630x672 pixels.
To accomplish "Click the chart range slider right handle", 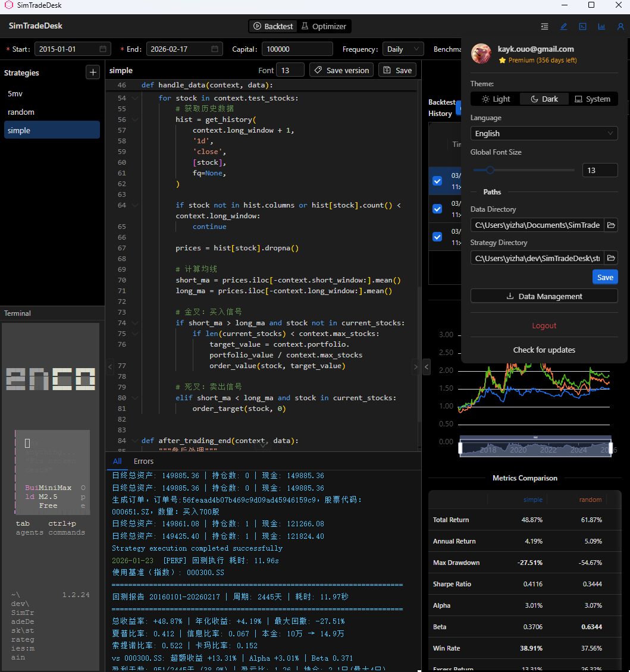I will pyautogui.click(x=610, y=449).
